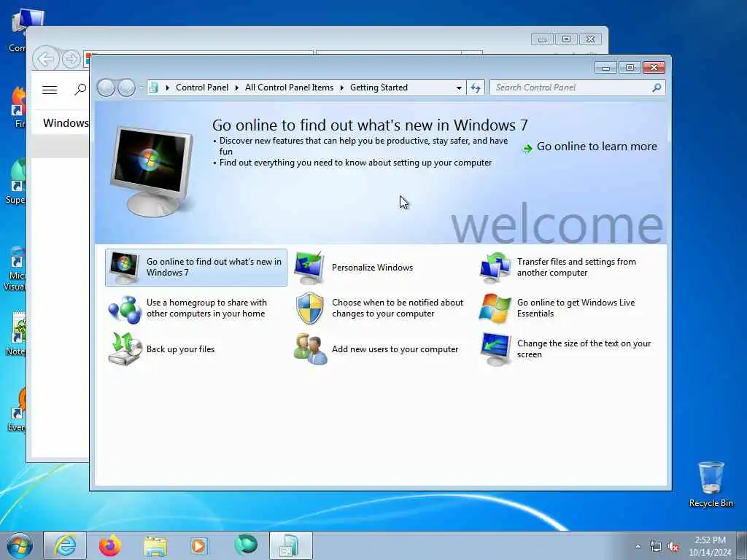Click the network tray icon
747x560 pixels.
(x=656, y=546)
